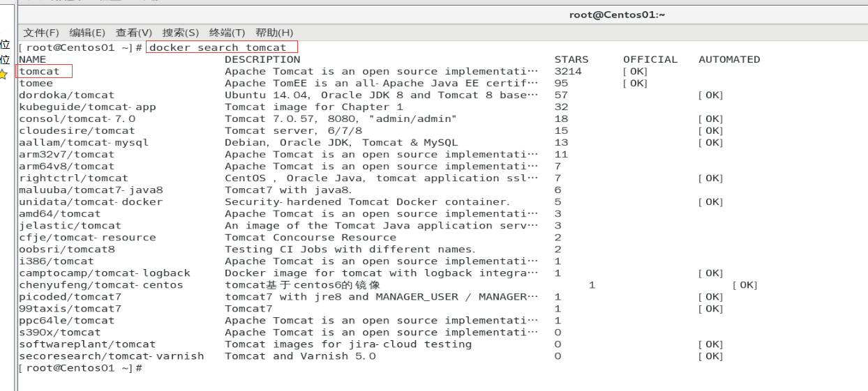Open the 终端(T) menu
This screenshot has width=868, height=391.
(227, 33)
